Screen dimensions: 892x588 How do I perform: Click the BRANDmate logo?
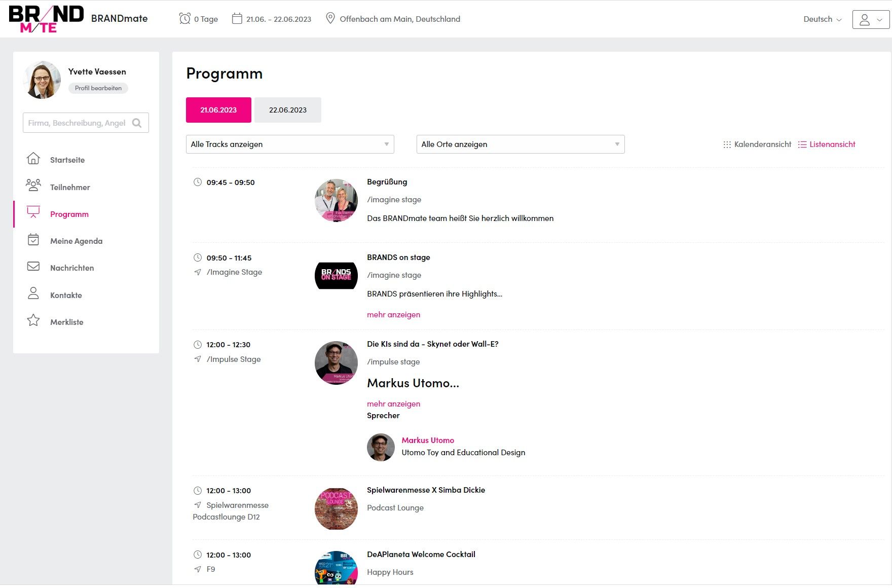46,19
